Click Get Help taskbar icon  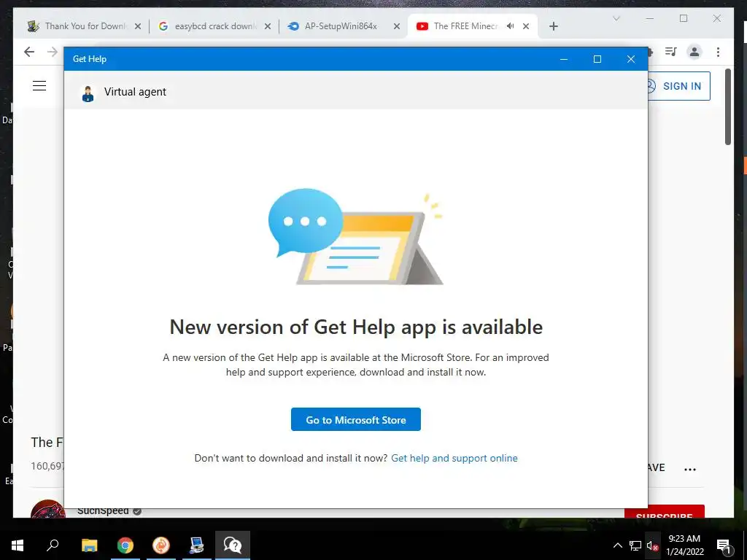click(233, 545)
